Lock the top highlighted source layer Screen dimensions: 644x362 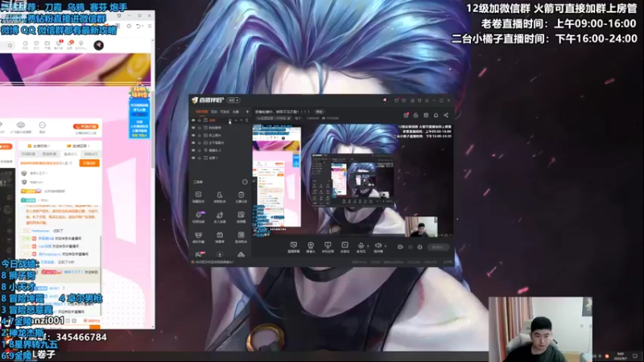(x=199, y=120)
